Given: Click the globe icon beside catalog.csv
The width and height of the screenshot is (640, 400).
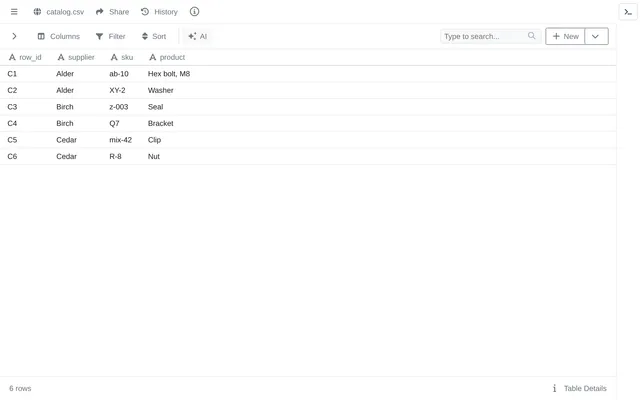Looking at the screenshot, I should (x=37, y=12).
